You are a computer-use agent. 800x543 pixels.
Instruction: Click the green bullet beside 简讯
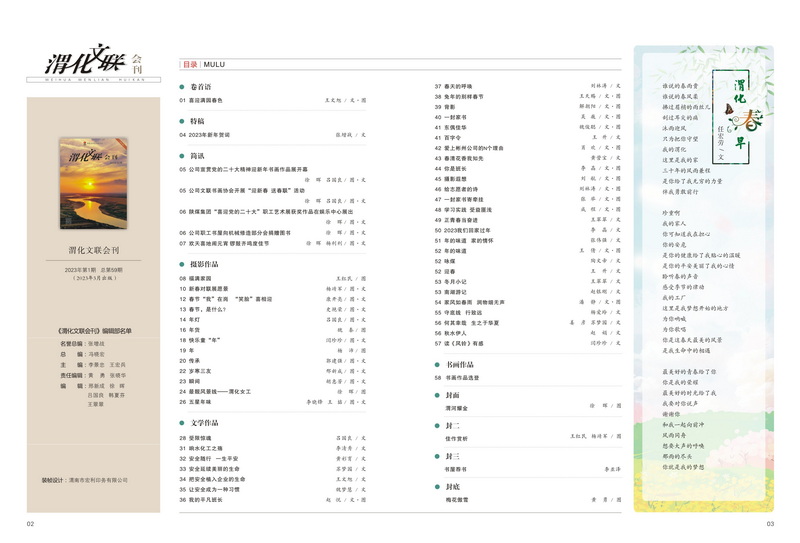(183, 156)
